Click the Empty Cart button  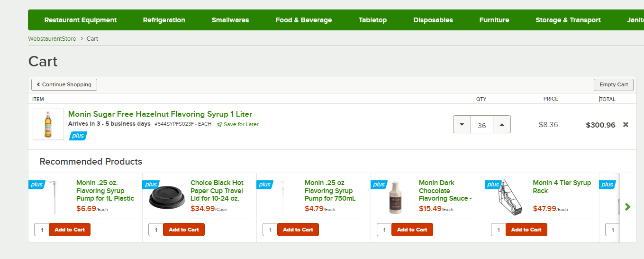614,84
